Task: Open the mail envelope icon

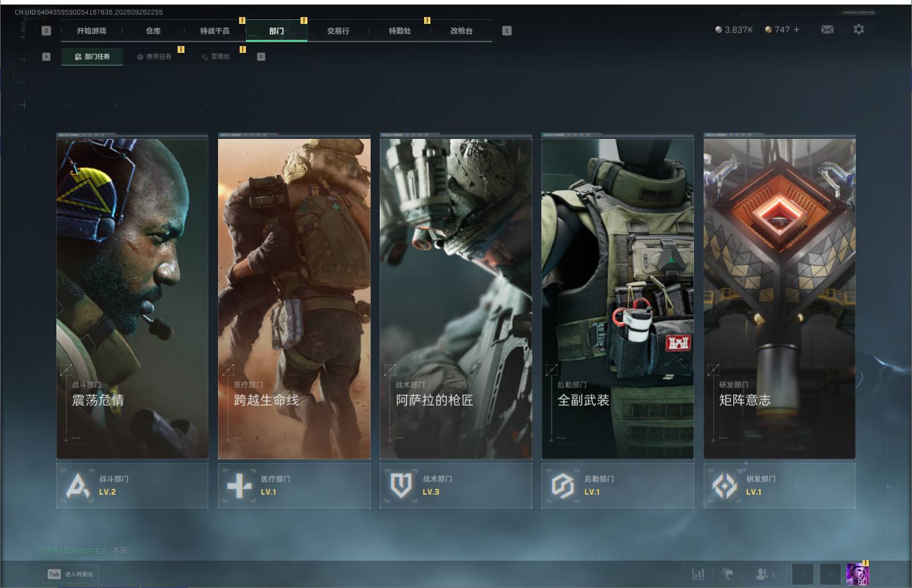Action: [827, 29]
